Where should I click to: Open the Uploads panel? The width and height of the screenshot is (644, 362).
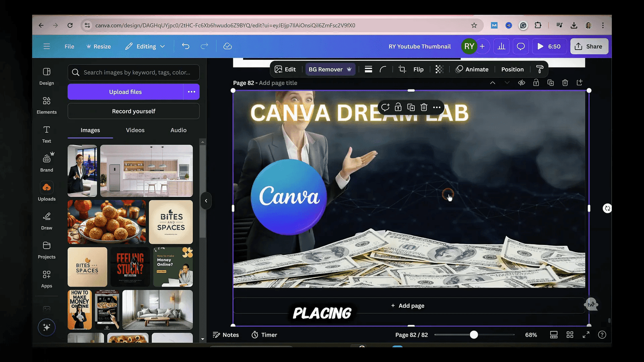point(47,191)
